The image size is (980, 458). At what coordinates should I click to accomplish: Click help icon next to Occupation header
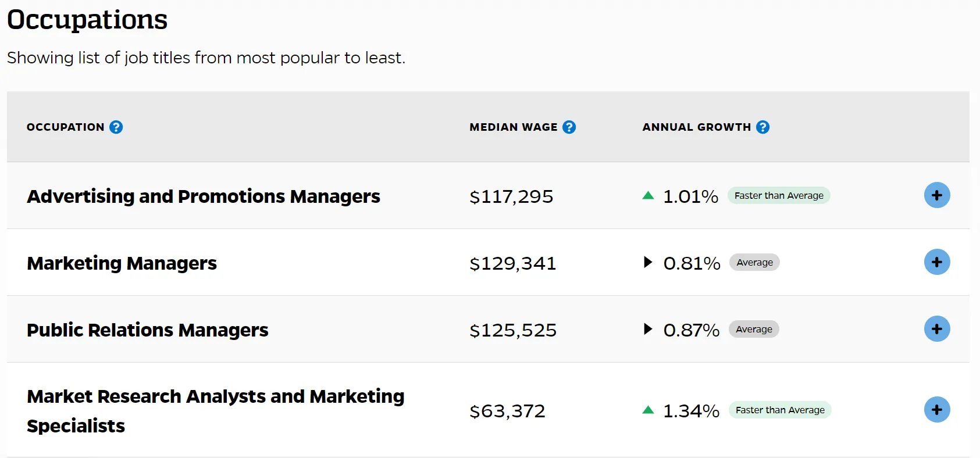pos(116,127)
